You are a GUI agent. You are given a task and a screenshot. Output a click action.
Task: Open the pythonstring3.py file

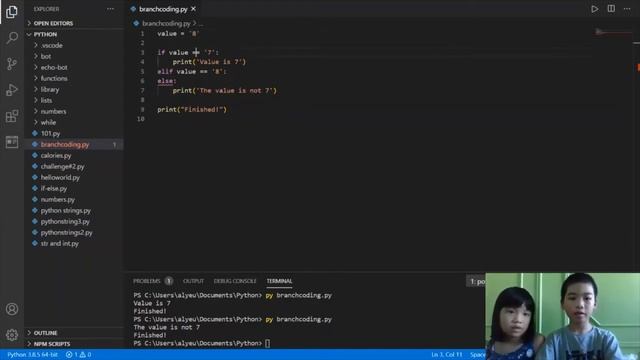coord(74,222)
